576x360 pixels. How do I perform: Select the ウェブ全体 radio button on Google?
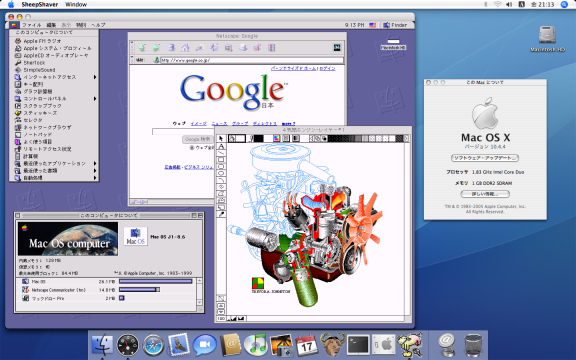click(x=192, y=148)
